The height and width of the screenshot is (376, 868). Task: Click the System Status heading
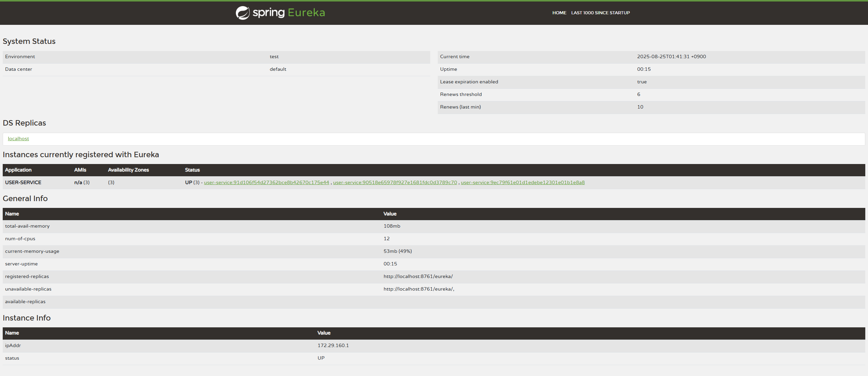[29, 41]
